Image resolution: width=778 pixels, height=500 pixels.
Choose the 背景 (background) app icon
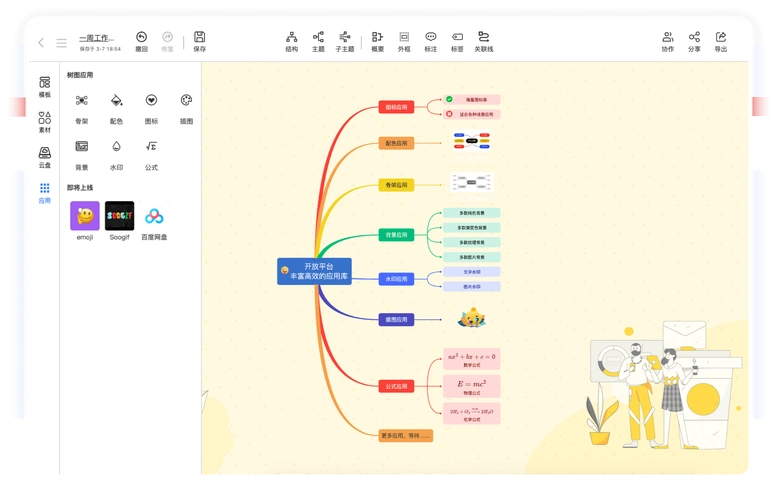point(82,147)
